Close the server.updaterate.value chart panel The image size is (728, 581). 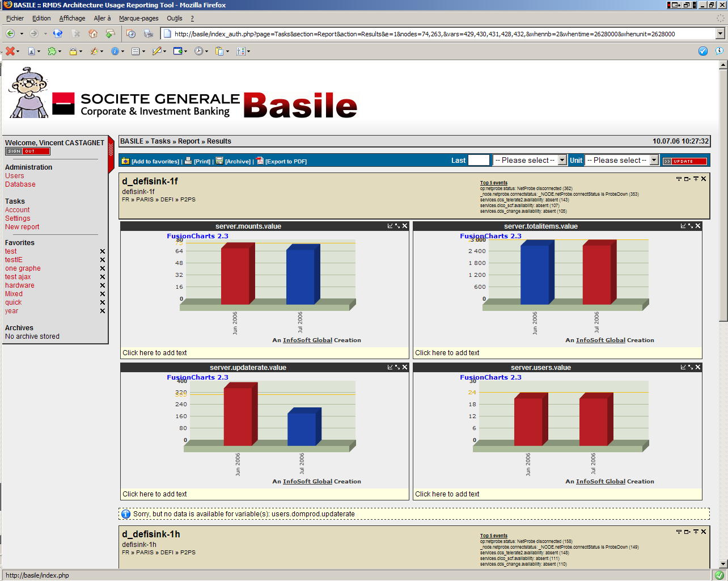(x=405, y=367)
